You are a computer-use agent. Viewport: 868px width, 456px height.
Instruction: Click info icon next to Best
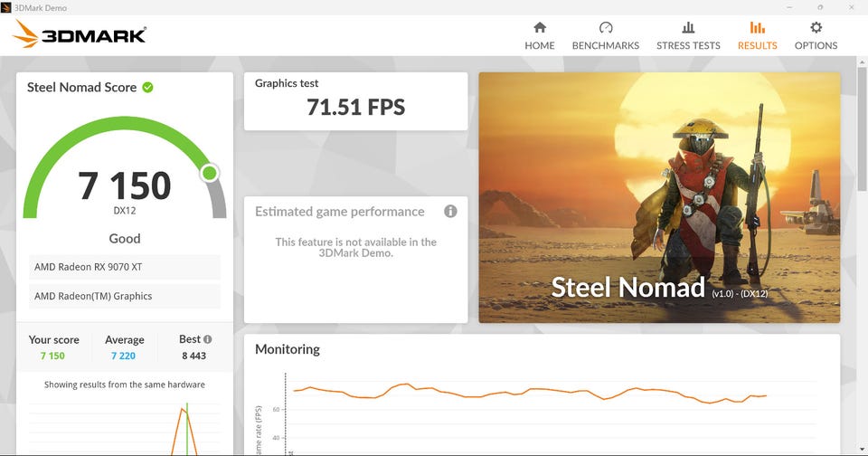click(208, 339)
